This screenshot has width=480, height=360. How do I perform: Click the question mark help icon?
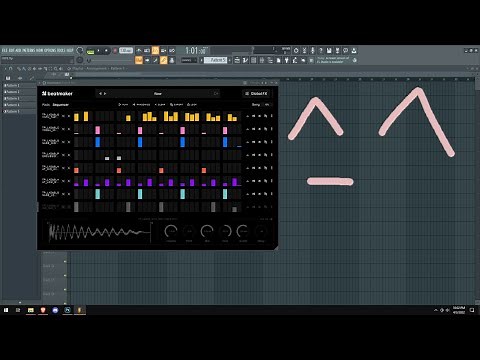pos(321,51)
